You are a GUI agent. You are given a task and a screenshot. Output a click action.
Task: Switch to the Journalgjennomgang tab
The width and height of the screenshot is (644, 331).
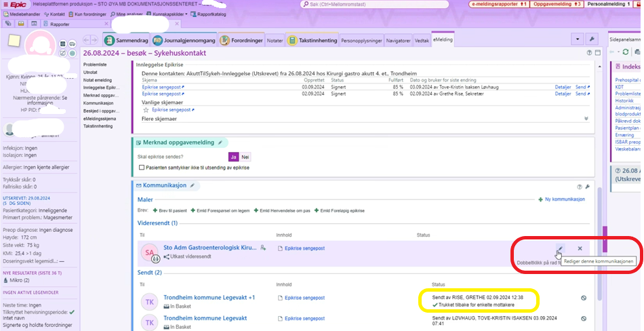coord(182,40)
